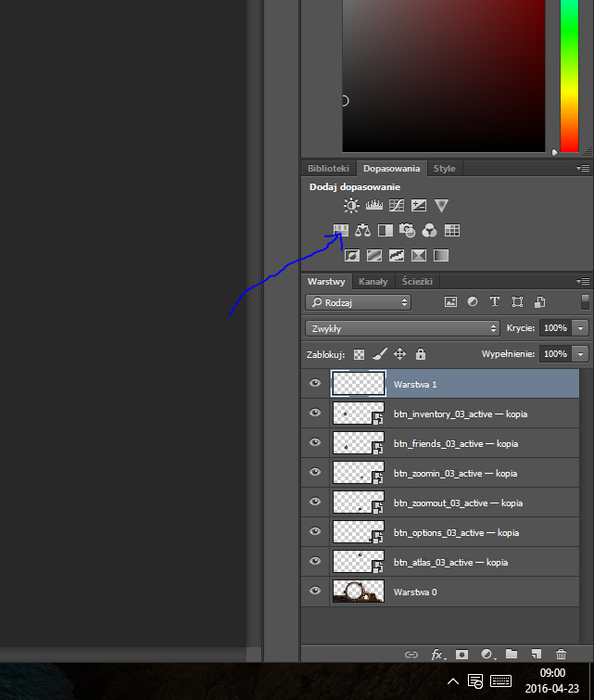Select the Warstwy tab

pyautogui.click(x=326, y=281)
